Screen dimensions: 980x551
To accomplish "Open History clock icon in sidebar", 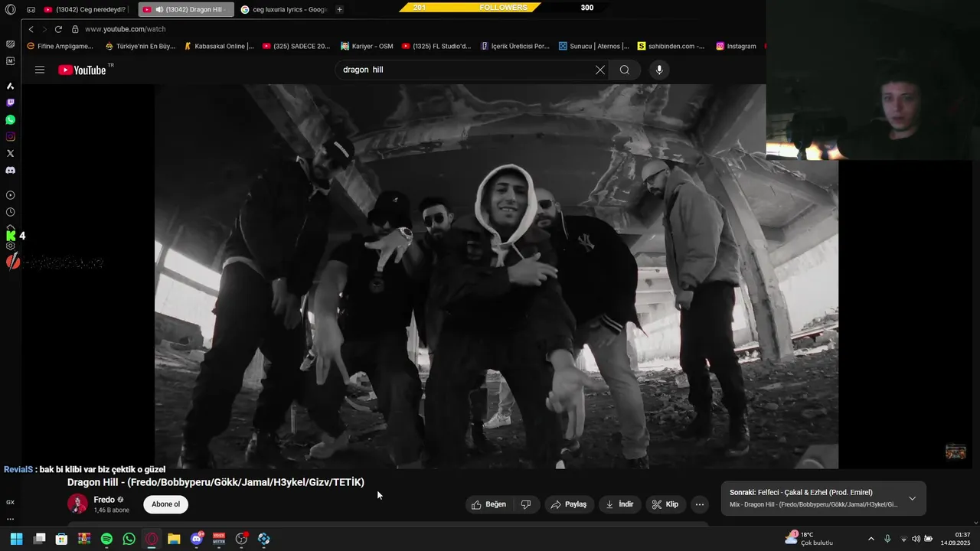I will click(10, 212).
